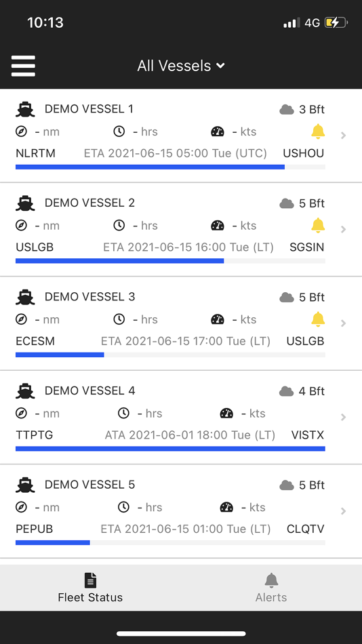Select the Fleet Status tab
This screenshot has height=644, width=362.
90,588
